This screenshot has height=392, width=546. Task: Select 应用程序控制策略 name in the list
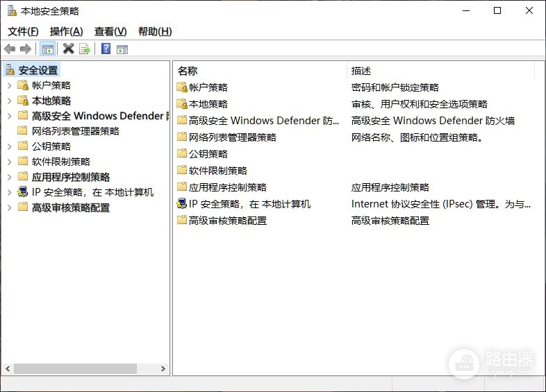click(x=228, y=187)
